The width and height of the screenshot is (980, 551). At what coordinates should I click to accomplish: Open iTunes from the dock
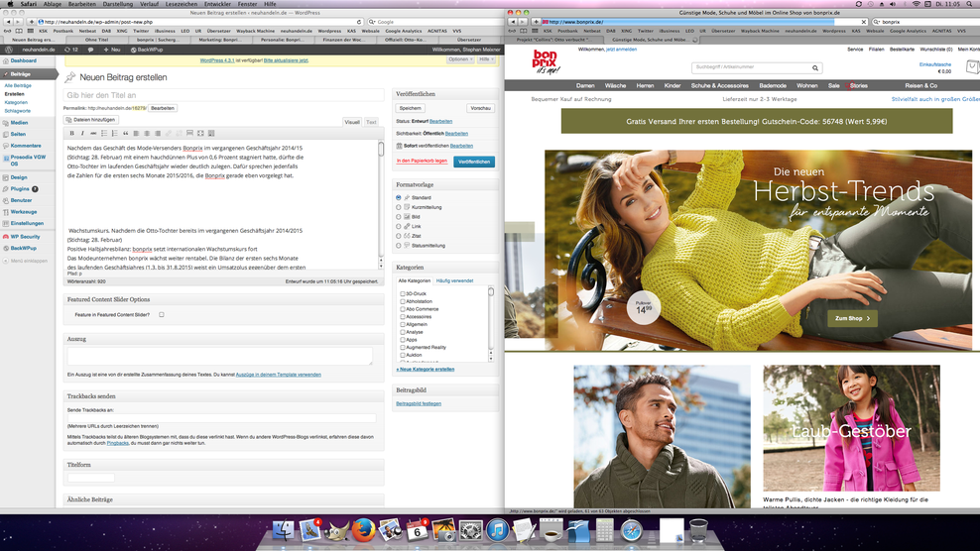[x=498, y=530]
